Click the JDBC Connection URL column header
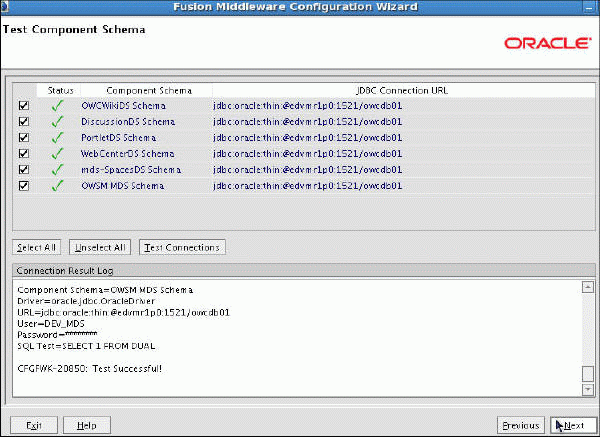Screen dimensions: 600x437 (x=402, y=91)
